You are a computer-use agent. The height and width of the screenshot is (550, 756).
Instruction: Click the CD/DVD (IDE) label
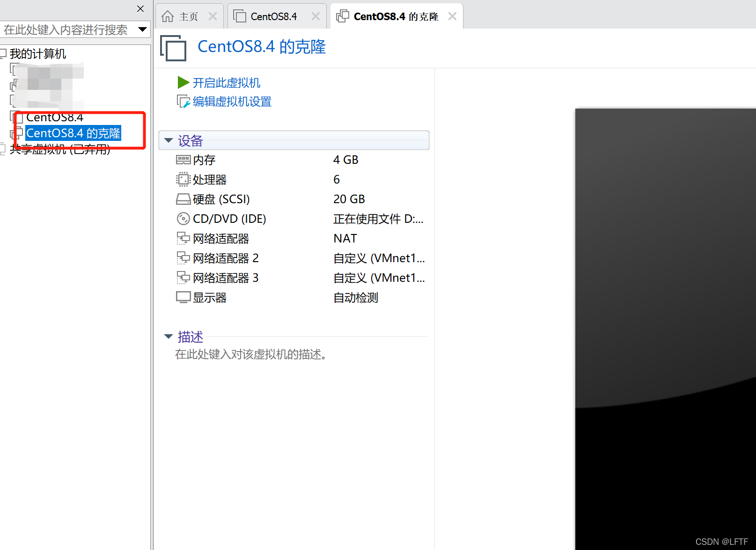(x=229, y=219)
